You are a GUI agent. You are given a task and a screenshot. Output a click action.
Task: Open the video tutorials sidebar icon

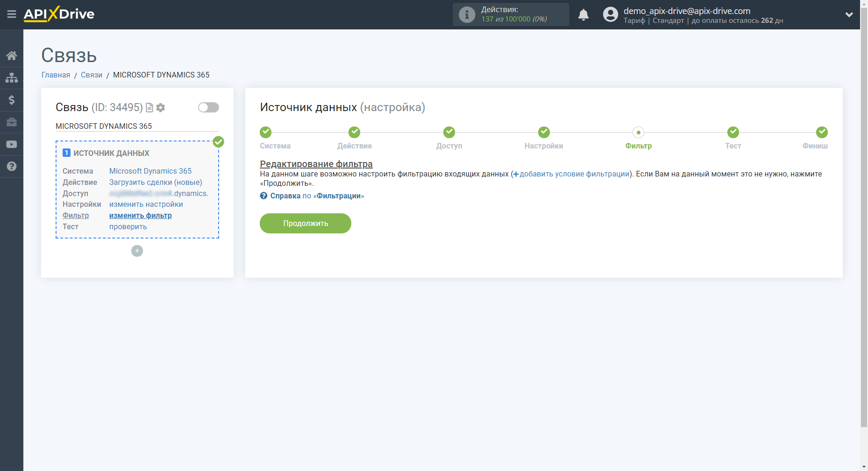pos(12,144)
